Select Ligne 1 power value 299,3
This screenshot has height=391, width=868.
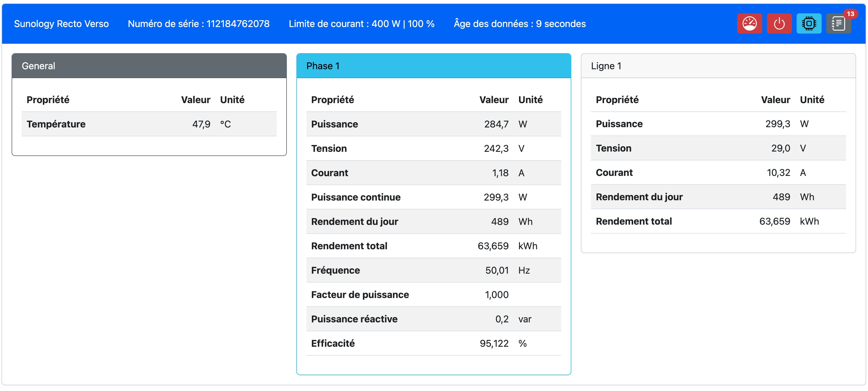(x=778, y=124)
